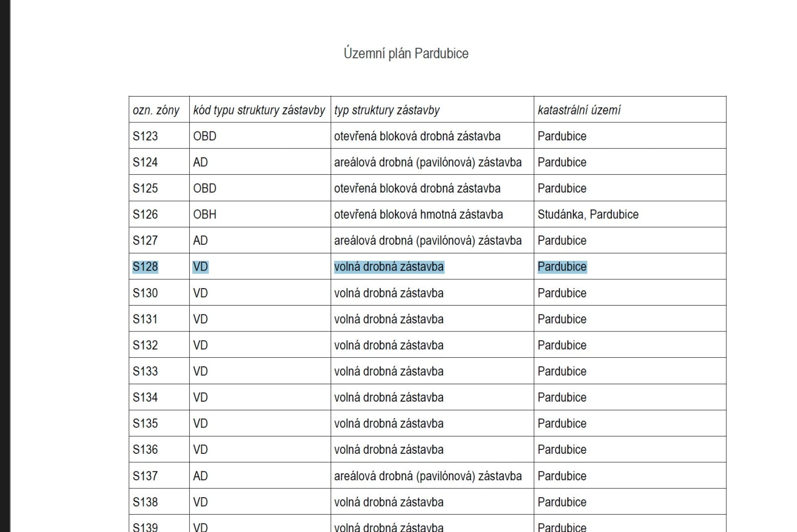
Task: Click 'areálová drobná (pavilónová) zástavba' in row S127
Action: pyautogui.click(x=428, y=240)
